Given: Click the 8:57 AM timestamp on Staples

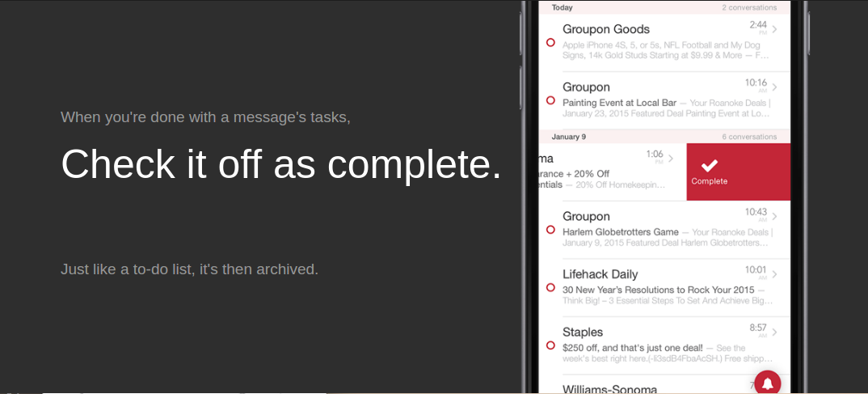Looking at the screenshot, I should coord(758,330).
